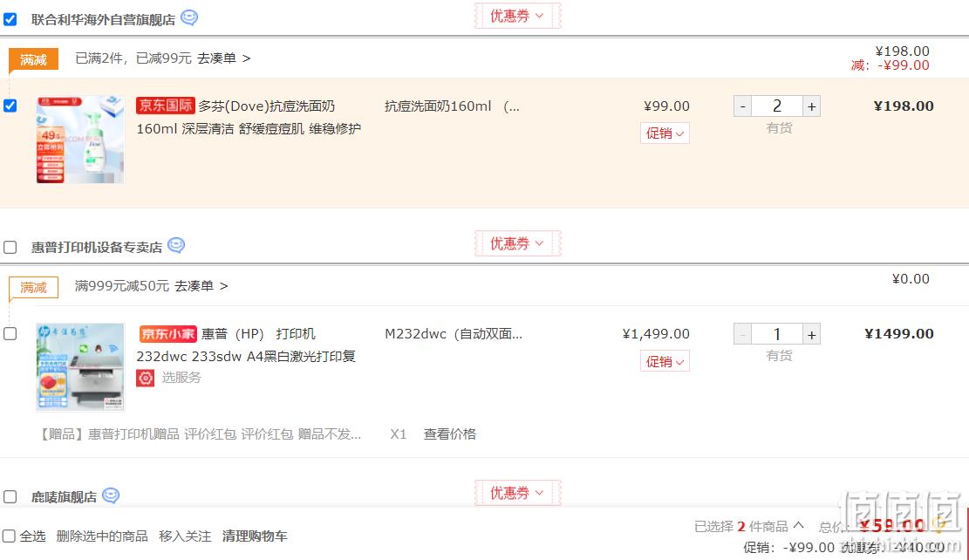Open chat icon next to 鹿唛旗舰店
This screenshot has height=560, width=969.
click(111, 495)
